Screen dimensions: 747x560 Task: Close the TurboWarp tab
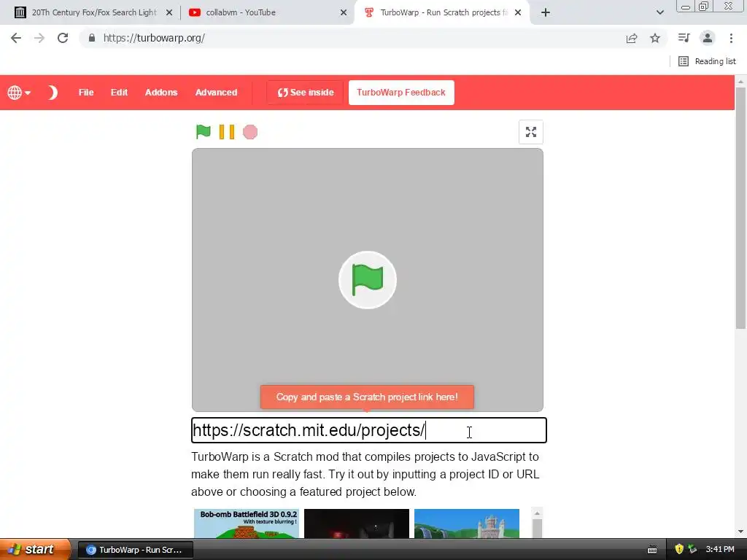click(x=518, y=12)
